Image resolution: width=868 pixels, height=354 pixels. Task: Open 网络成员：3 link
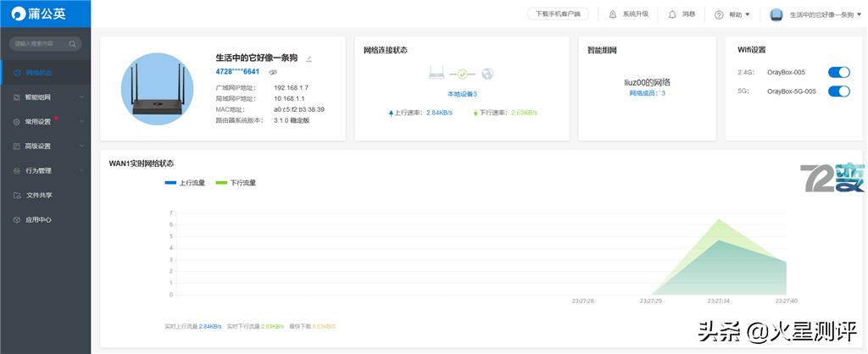[647, 93]
